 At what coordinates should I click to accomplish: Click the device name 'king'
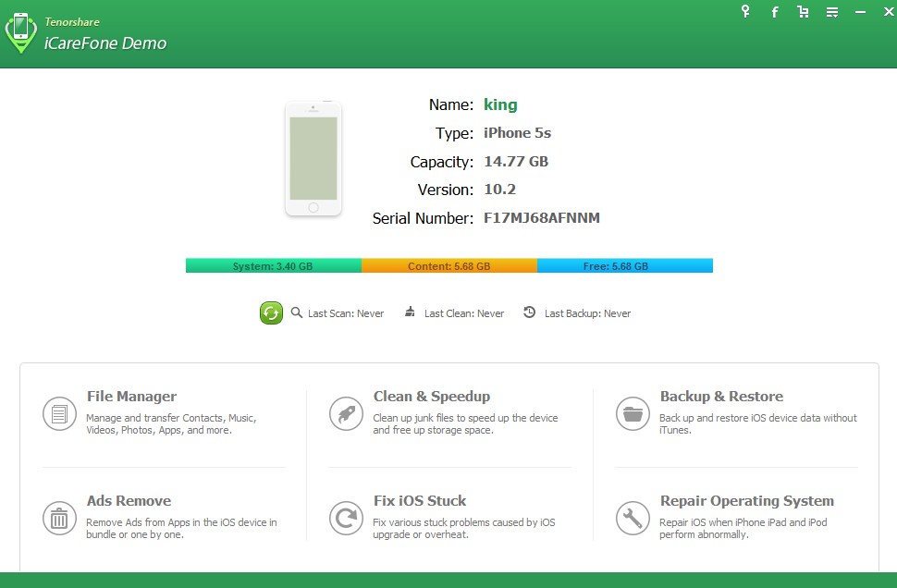coord(500,104)
